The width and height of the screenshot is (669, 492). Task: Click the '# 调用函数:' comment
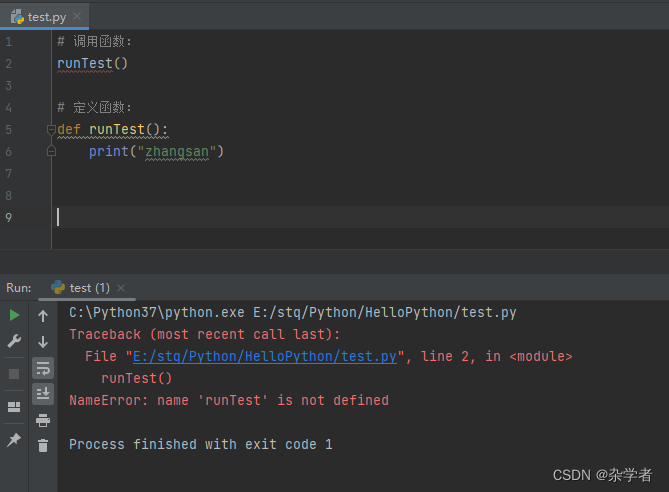(x=95, y=41)
